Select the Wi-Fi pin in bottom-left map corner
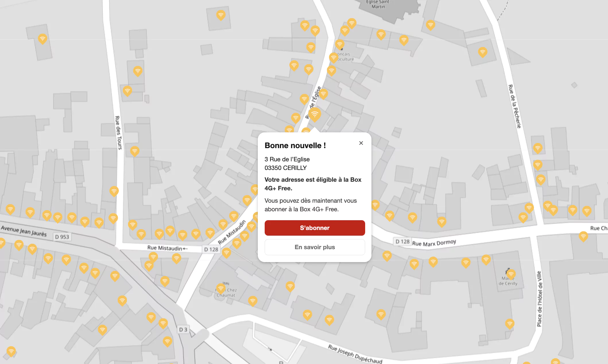 (x=11, y=351)
